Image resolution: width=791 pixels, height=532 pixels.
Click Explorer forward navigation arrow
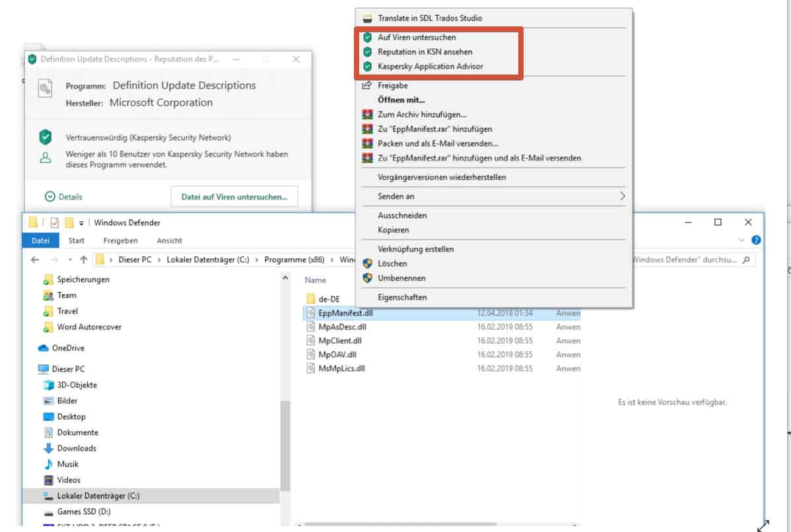[x=54, y=259]
